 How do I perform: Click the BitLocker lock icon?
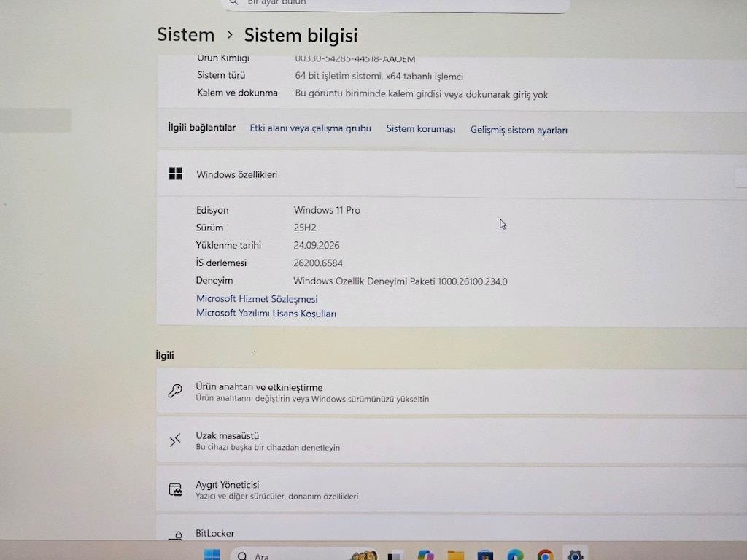pyautogui.click(x=175, y=535)
